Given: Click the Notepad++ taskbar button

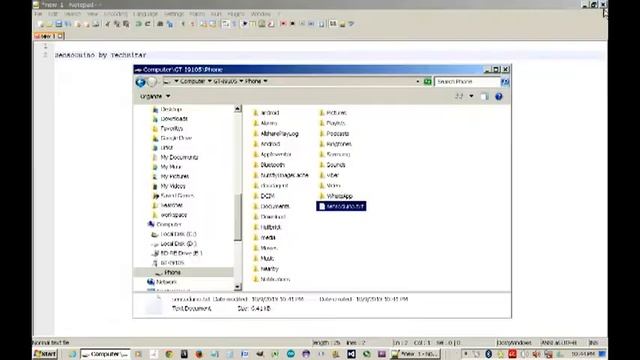Looking at the screenshot, I should coord(415,354).
